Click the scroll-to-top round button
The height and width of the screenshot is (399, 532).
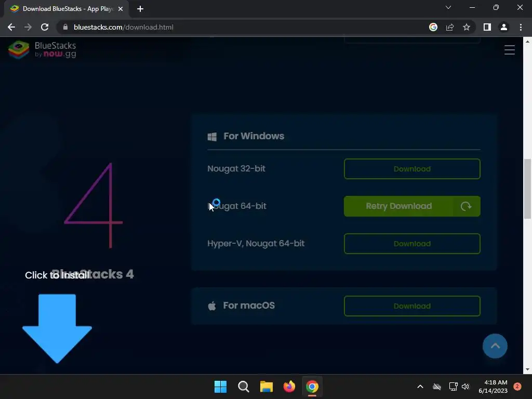[x=495, y=345]
